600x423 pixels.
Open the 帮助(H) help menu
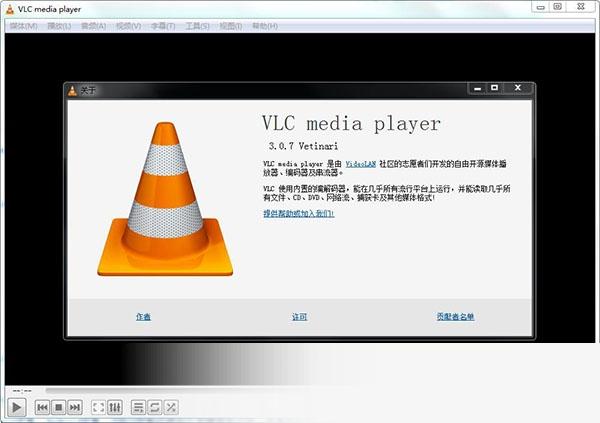coord(265,26)
